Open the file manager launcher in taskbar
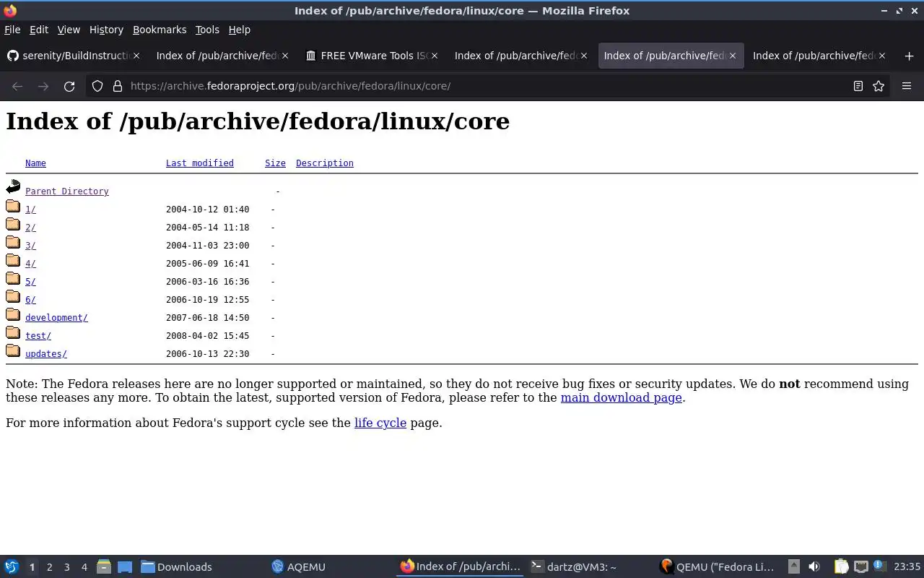 pos(104,566)
